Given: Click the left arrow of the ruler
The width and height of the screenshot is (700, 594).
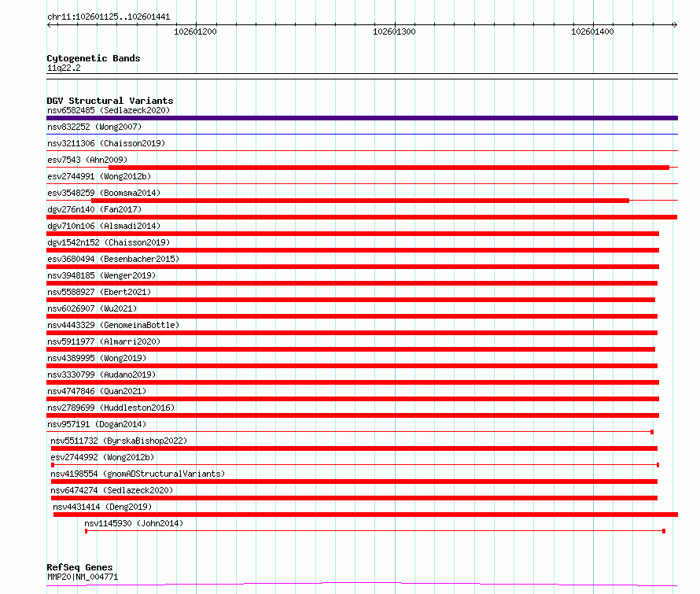Looking at the screenshot, I should 50,24.
